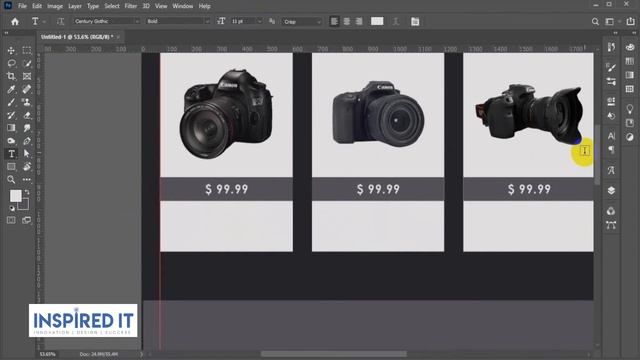Open the Type tool preset picker arrow
This screenshot has width=640, height=360.
pos(44,22)
